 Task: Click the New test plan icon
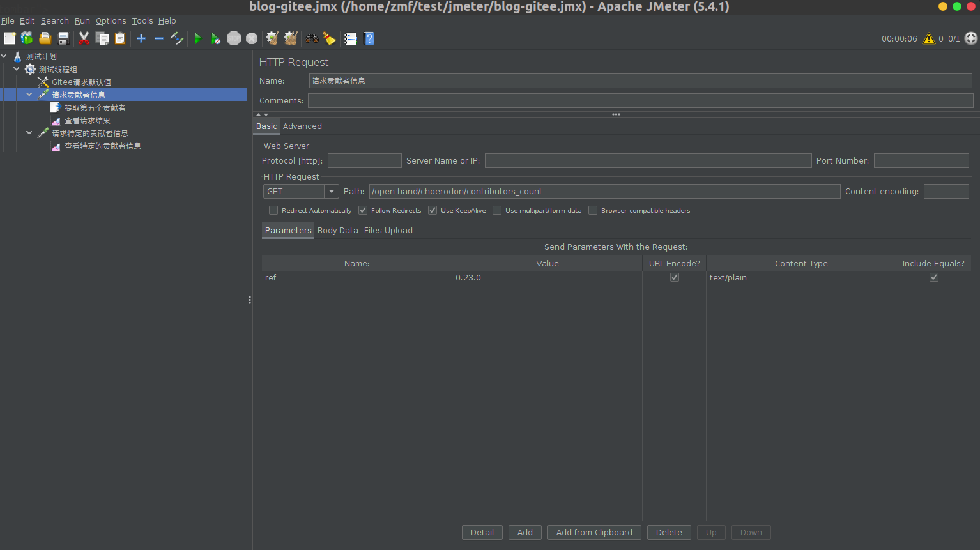coord(10,38)
